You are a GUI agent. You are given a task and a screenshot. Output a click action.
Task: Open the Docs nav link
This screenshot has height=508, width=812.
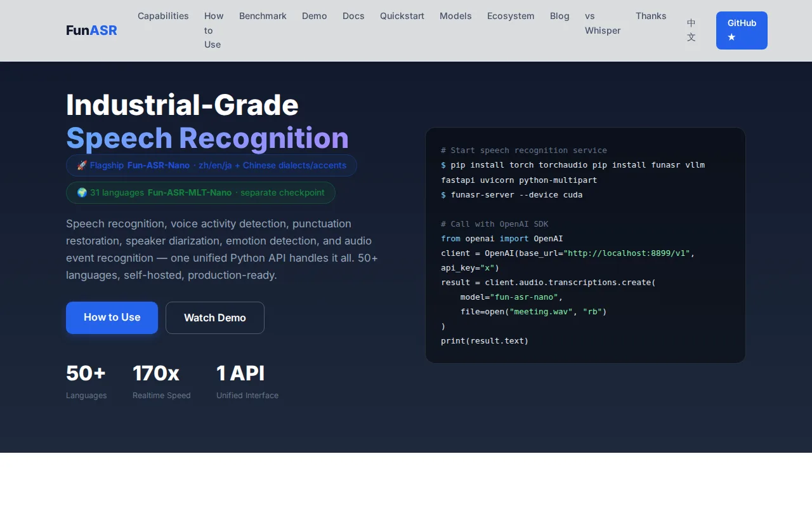353,16
